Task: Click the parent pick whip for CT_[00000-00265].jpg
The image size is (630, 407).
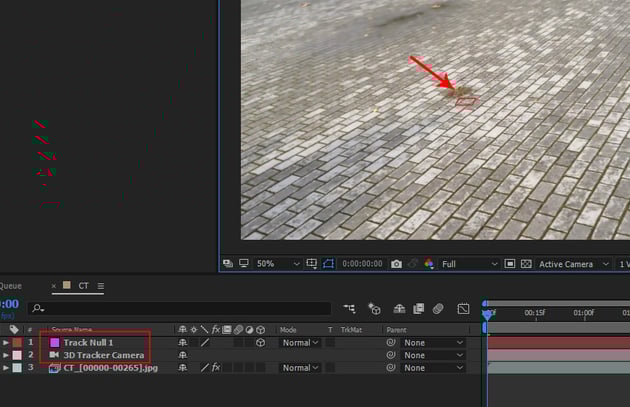Action: (391, 367)
